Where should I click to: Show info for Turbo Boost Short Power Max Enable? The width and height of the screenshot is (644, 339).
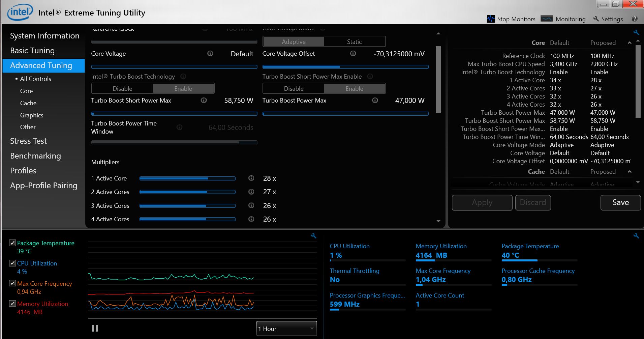click(370, 77)
